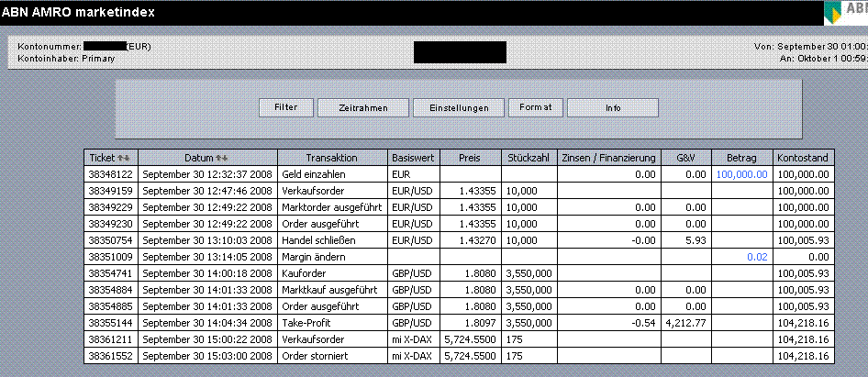868x377 pixels.
Task: Open the 0.02 margin Betrag link
Action: pyautogui.click(x=757, y=259)
